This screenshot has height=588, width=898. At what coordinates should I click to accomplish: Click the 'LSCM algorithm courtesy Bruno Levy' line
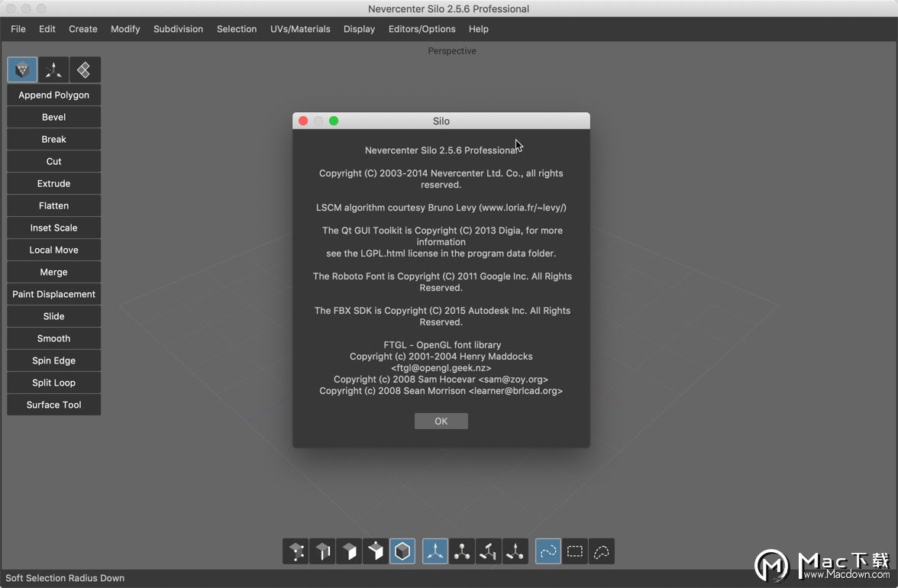click(441, 208)
